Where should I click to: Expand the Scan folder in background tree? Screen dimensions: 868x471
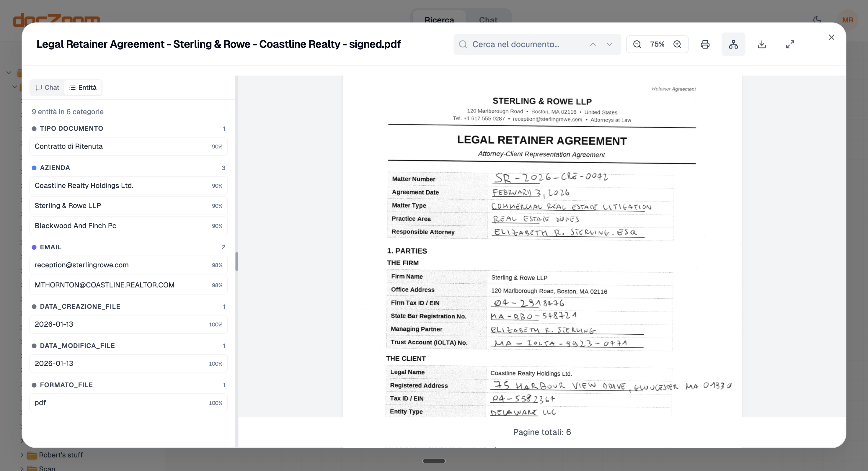(22, 468)
